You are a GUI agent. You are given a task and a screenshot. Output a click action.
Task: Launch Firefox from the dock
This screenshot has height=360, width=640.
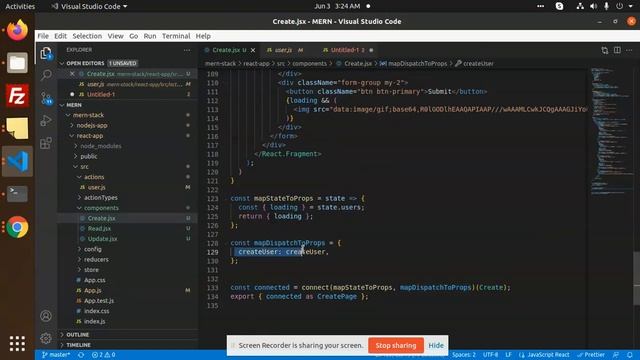click(17, 30)
